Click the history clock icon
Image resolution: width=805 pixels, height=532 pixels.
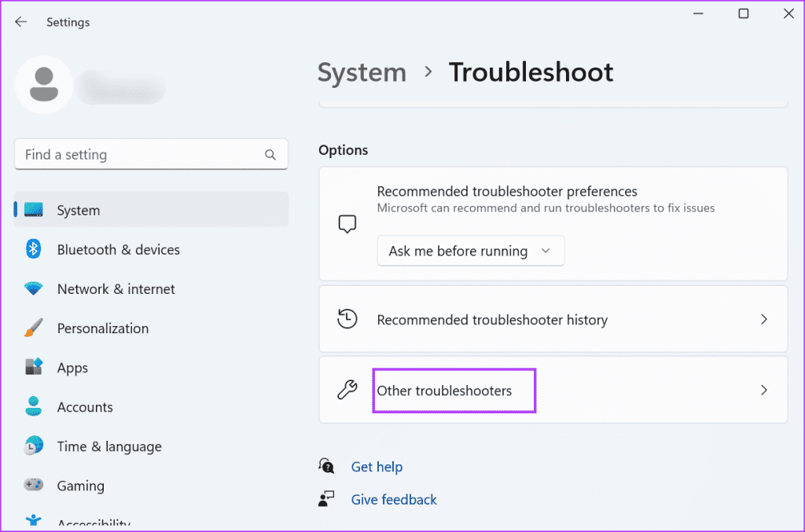[x=347, y=318]
